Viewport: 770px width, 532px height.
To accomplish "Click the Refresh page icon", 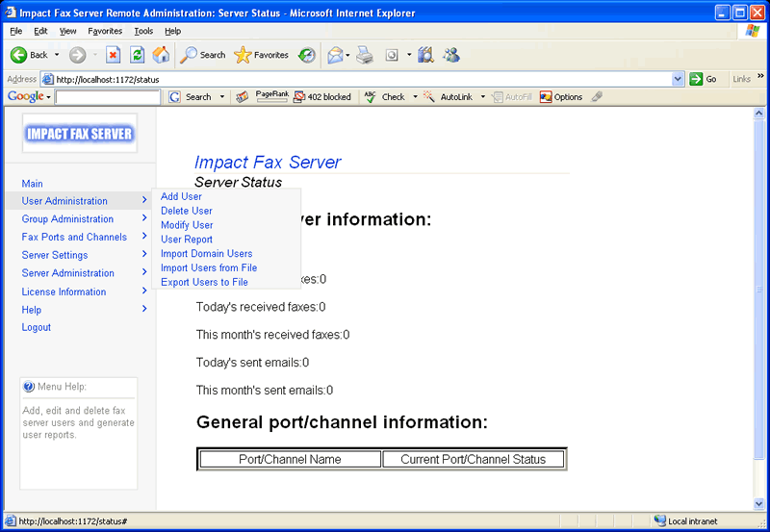I will pyautogui.click(x=137, y=55).
